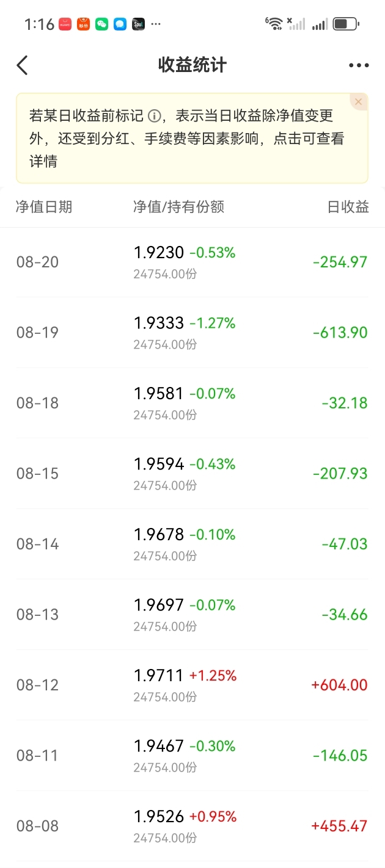The width and height of the screenshot is (385, 868).
Task: Tap the 净值日期 column header
Action: click(x=44, y=207)
